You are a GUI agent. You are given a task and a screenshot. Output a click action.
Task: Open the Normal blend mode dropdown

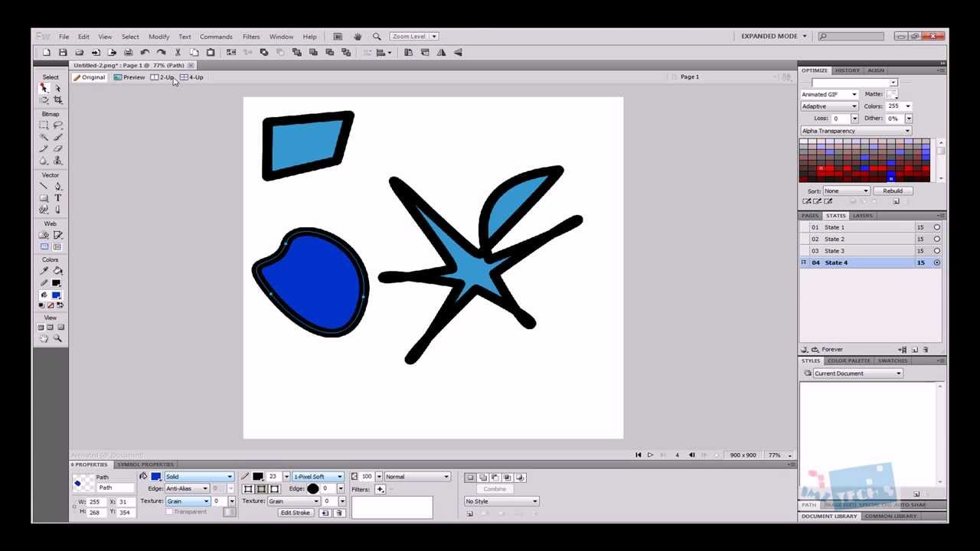click(417, 477)
